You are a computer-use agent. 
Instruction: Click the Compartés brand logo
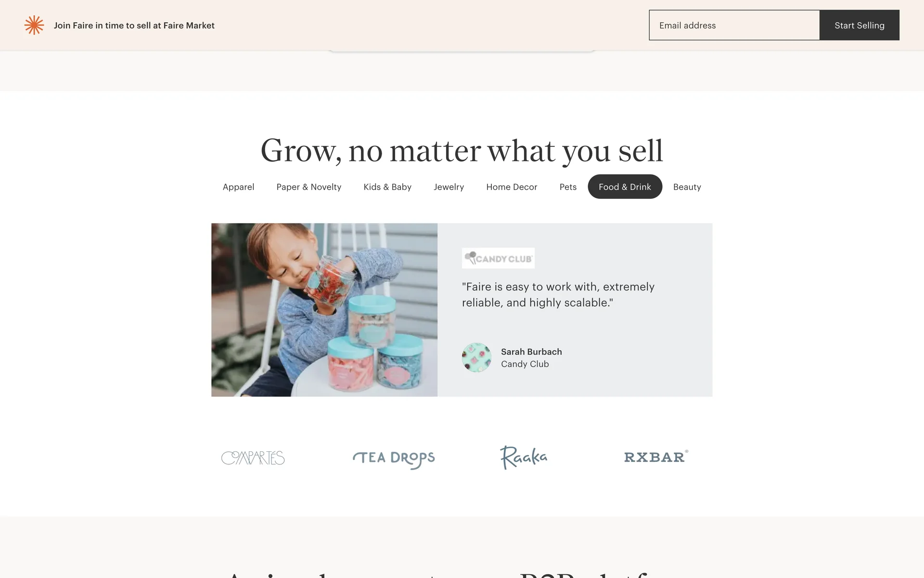pos(253,458)
